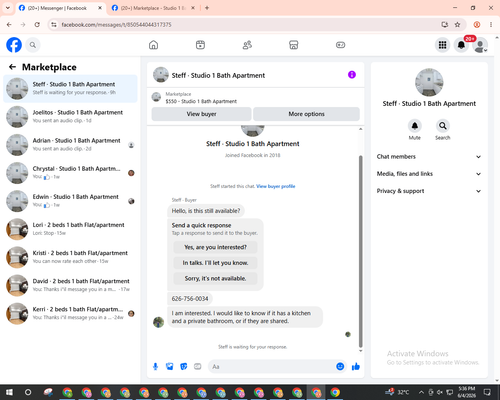The height and width of the screenshot is (400, 500).
Task: Open the Windows Start button
Action: 9,392
